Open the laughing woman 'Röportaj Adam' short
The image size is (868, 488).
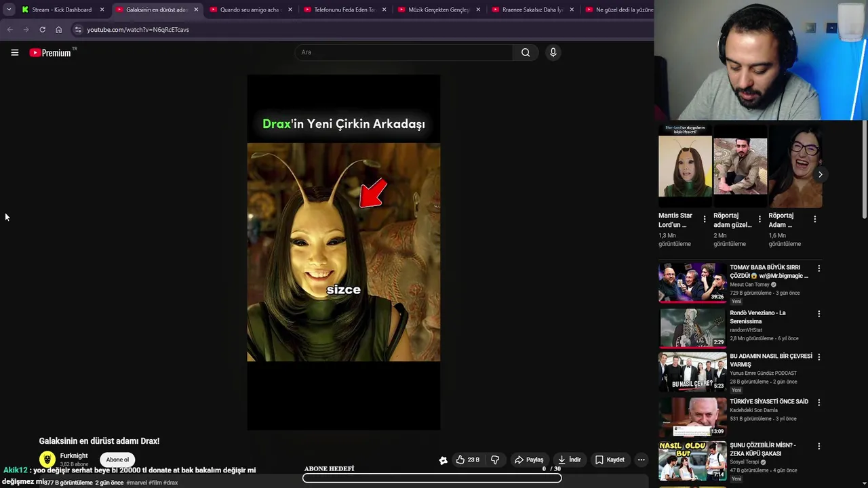pyautogui.click(x=795, y=166)
